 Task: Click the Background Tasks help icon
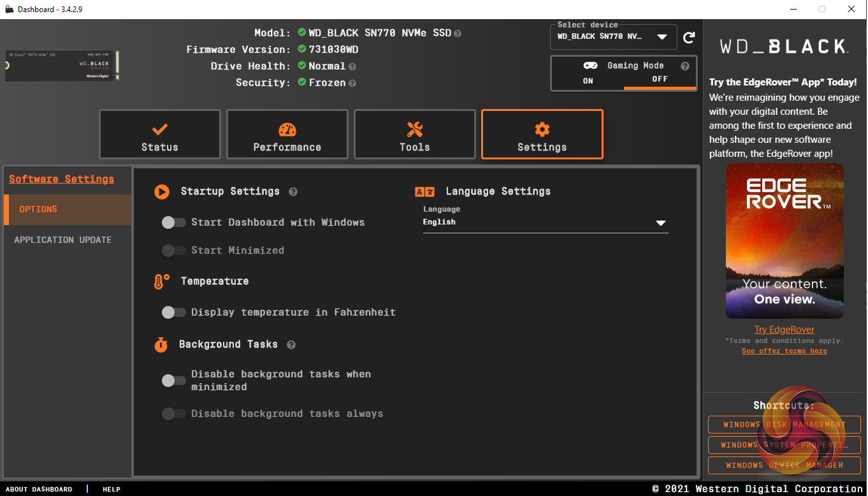click(291, 344)
